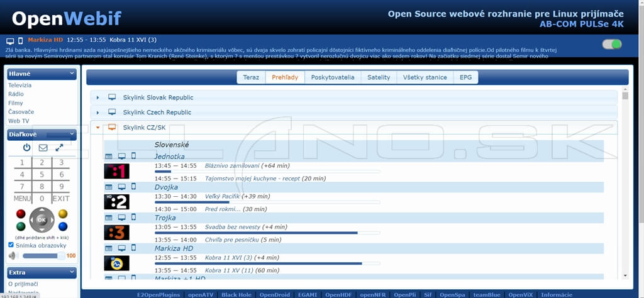The width and height of the screenshot is (644, 298).
Task: Click the green remote color button
Action: point(21,226)
